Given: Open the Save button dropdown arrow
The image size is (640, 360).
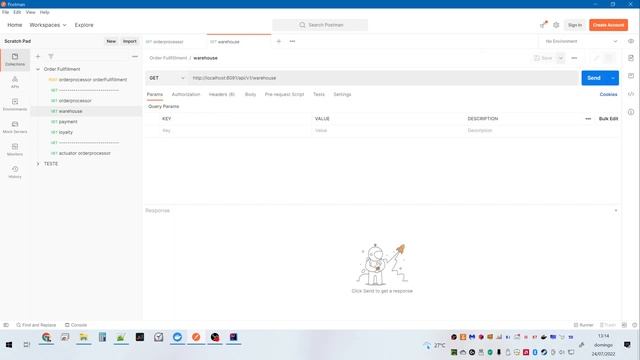Looking at the screenshot, I should (x=561, y=58).
